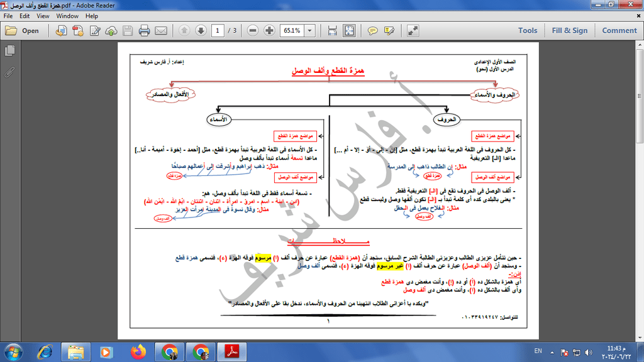
Task: Go to next page arrow
Action: click(201, 31)
